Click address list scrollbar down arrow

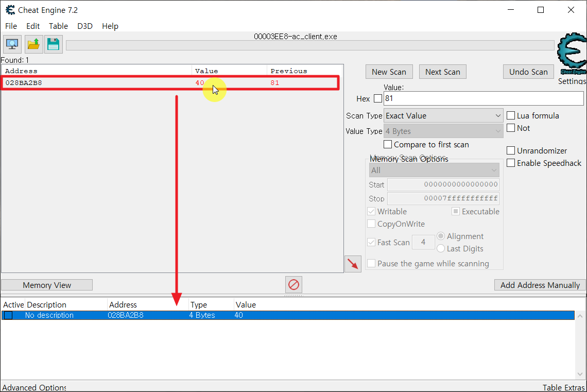(x=580, y=374)
